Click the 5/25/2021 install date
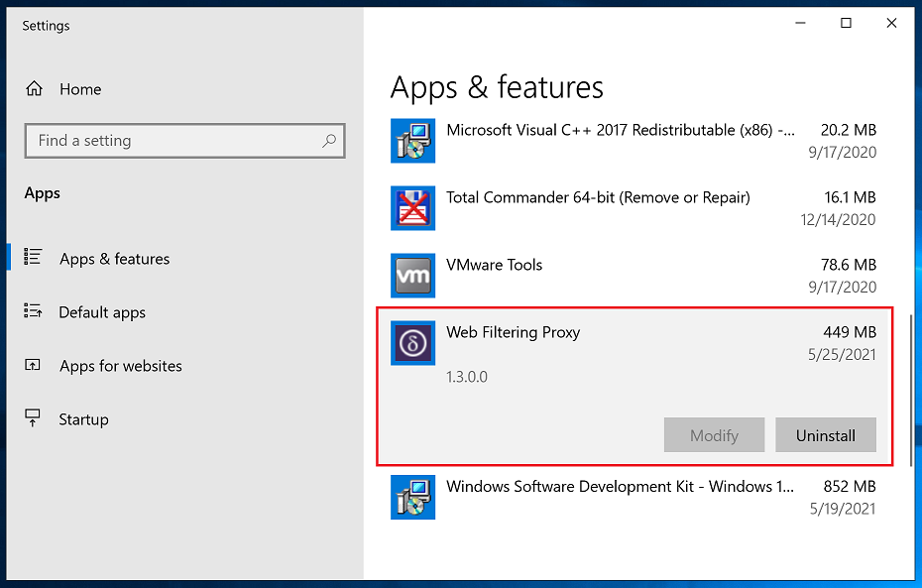 (842, 355)
